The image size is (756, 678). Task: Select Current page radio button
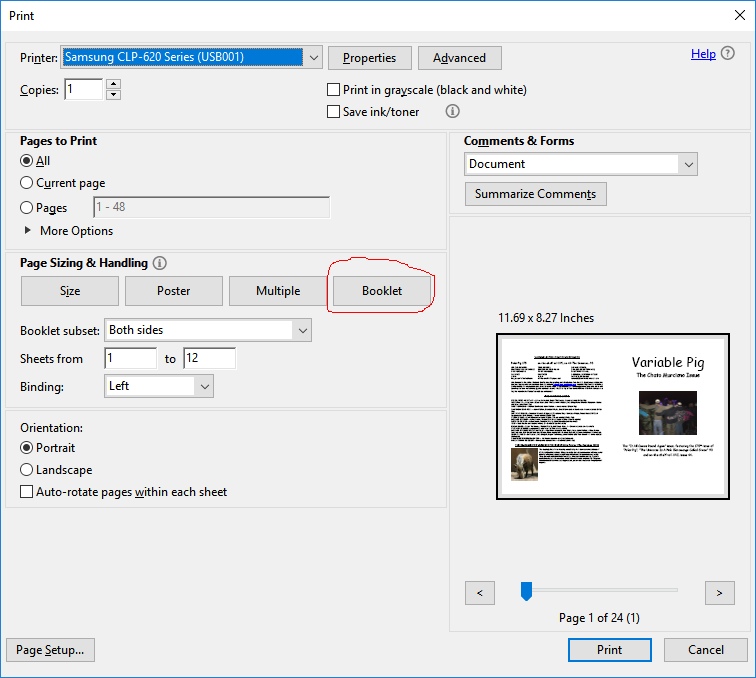tap(27, 183)
